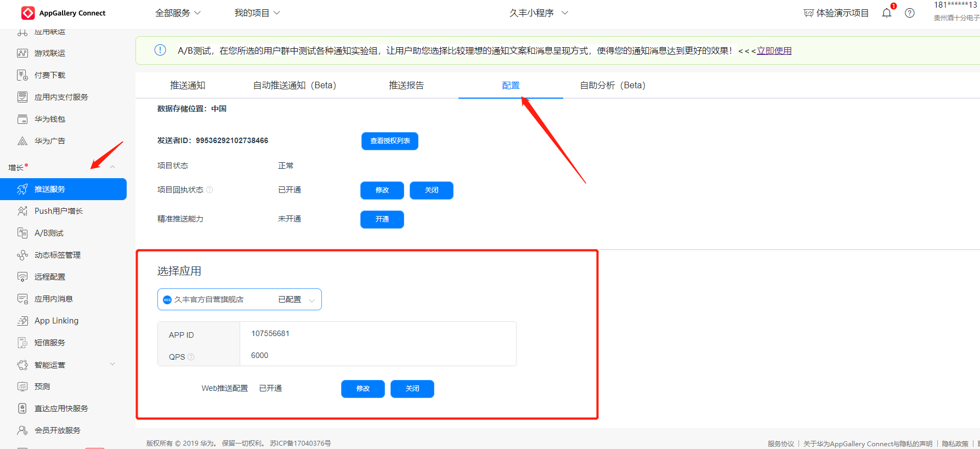
Task: Click the account number 181******13
Action: [956, 5]
